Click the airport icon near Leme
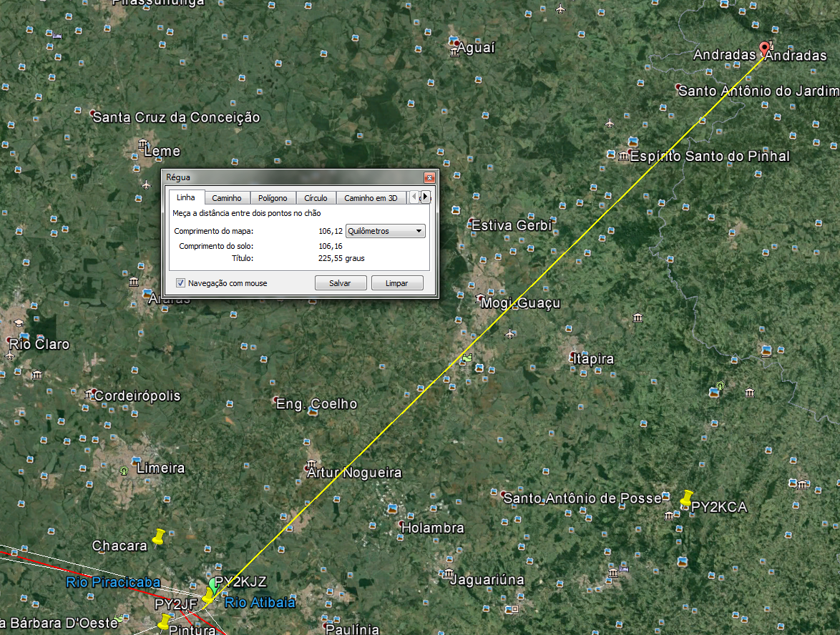Image resolution: width=840 pixels, height=635 pixels. click(147, 184)
